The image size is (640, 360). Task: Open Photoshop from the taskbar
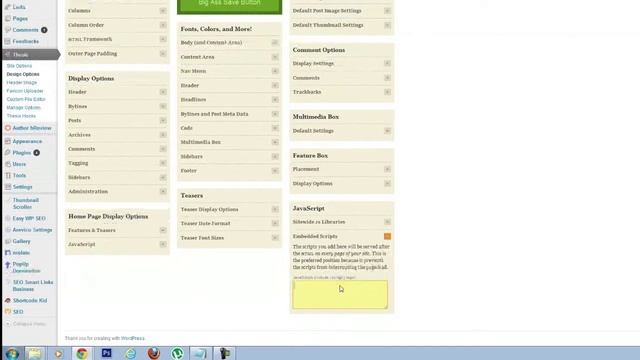coord(107,353)
